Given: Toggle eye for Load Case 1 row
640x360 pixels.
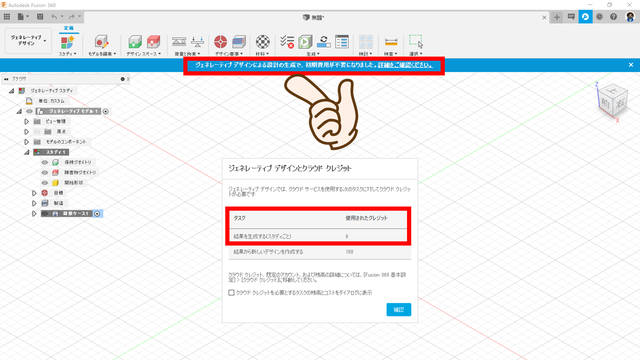Looking at the screenshot, I should (45, 213).
